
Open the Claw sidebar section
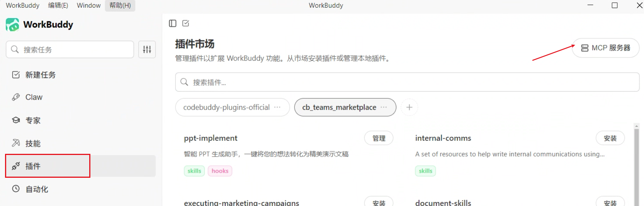click(x=80, y=97)
